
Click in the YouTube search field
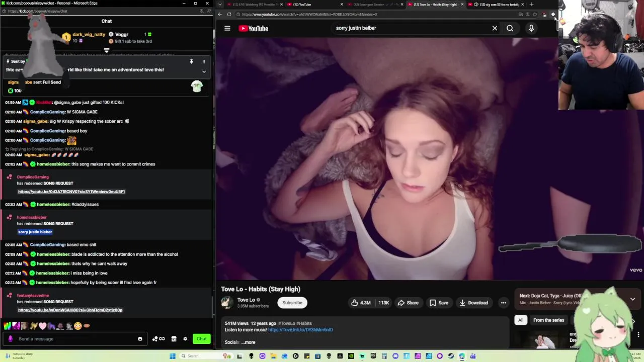(410, 28)
